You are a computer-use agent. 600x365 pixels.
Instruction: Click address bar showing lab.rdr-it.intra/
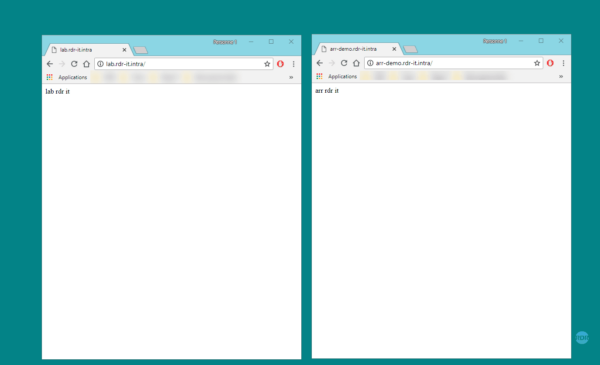(184, 64)
